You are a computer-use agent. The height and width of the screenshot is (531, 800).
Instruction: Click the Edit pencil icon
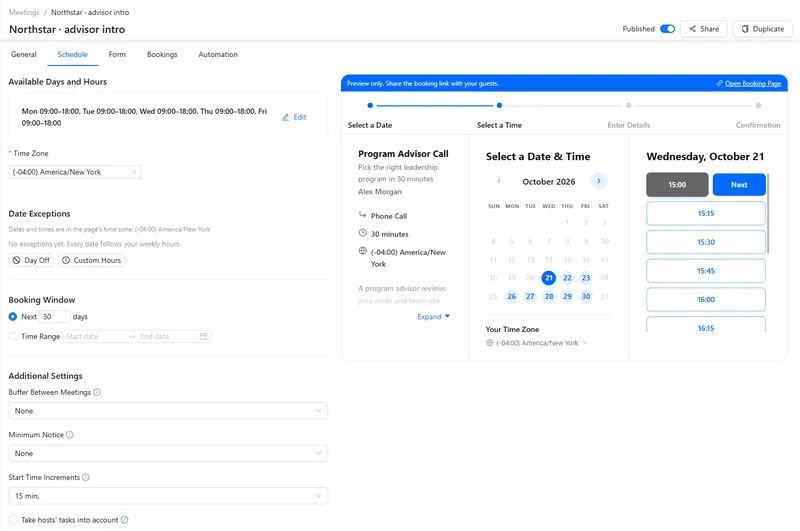[x=286, y=117]
